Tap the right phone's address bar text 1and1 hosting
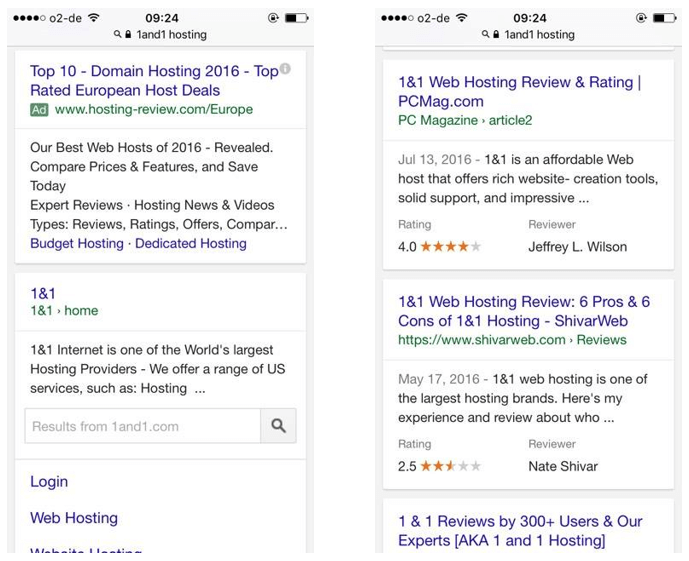Image resolution: width=689 pixels, height=561 pixels. (539, 34)
